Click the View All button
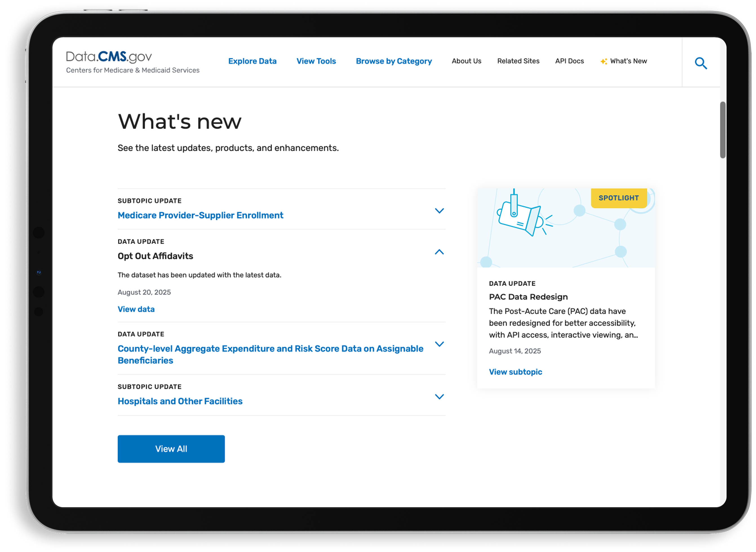Image resolution: width=756 pixels, height=552 pixels. [x=171, y=448]
